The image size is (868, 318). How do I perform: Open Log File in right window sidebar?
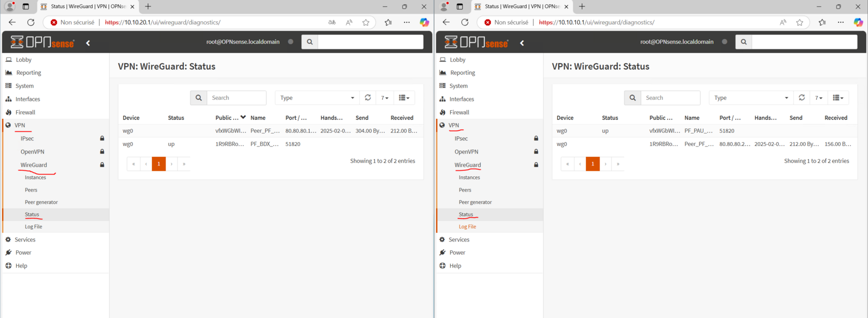pyautogui.click(x=467, y=227)
